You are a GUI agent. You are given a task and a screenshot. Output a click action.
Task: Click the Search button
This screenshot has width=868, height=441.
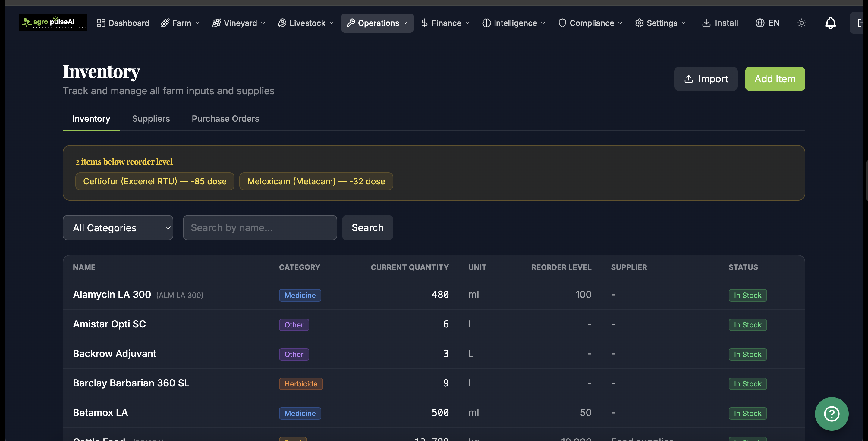click(x=368, y=228)
